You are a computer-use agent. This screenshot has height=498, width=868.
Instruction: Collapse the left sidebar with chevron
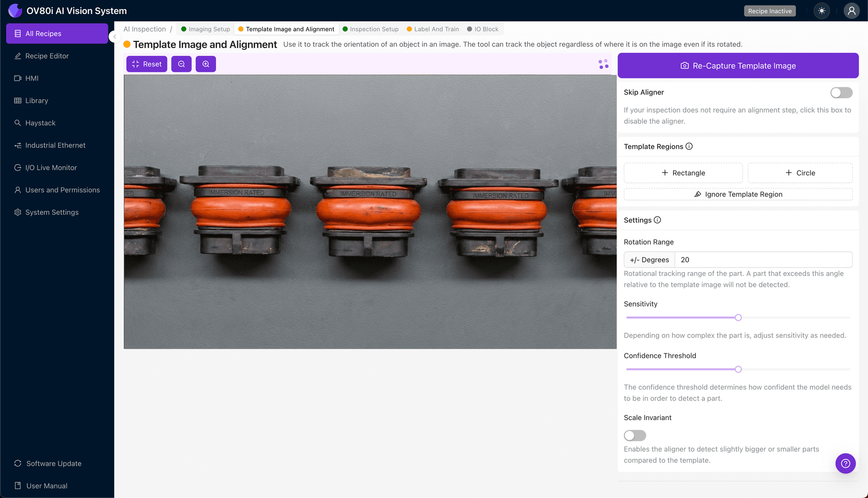(114, 36)
